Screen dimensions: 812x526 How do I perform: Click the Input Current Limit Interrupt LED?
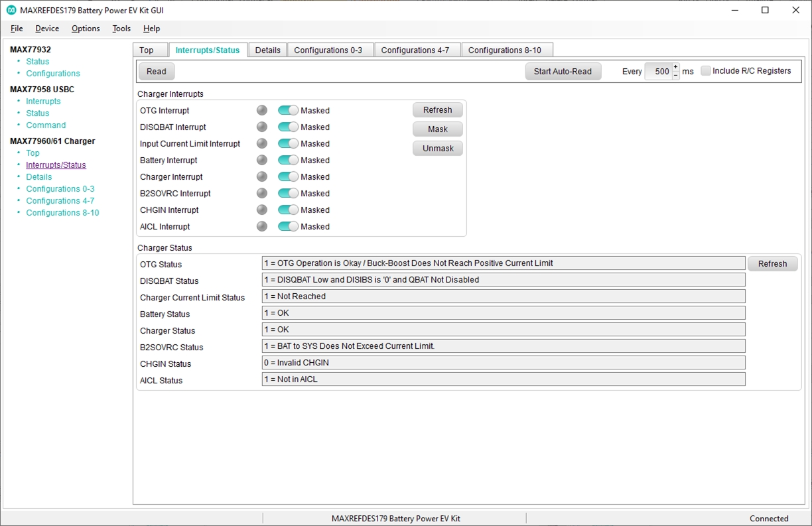262,143
